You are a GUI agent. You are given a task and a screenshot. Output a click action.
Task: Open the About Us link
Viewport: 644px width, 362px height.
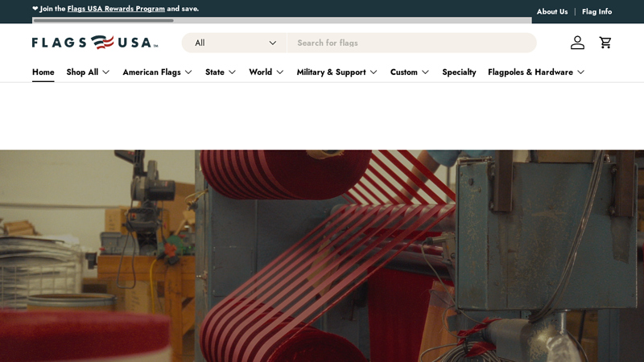[x=552, y=11]
